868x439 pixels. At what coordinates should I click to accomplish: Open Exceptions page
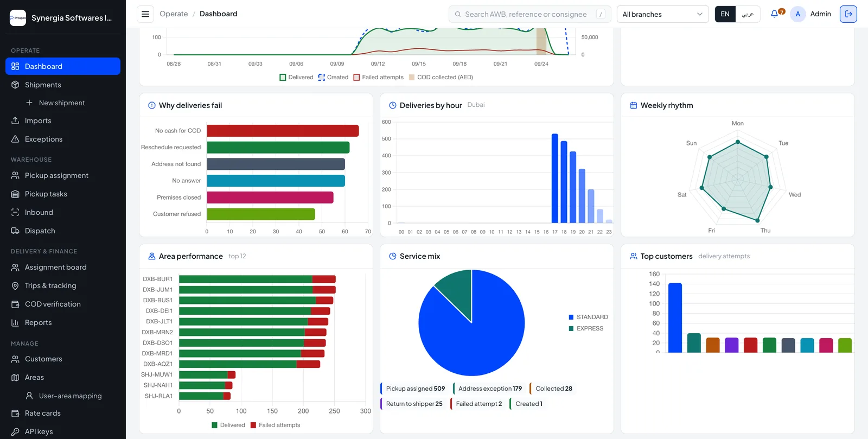coord(63,139)
